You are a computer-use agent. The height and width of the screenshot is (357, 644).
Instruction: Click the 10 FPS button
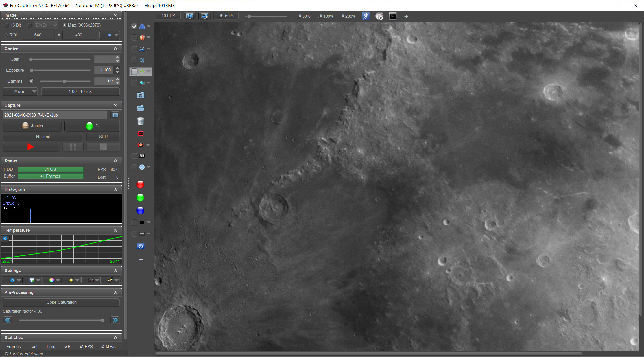[168, 16]
